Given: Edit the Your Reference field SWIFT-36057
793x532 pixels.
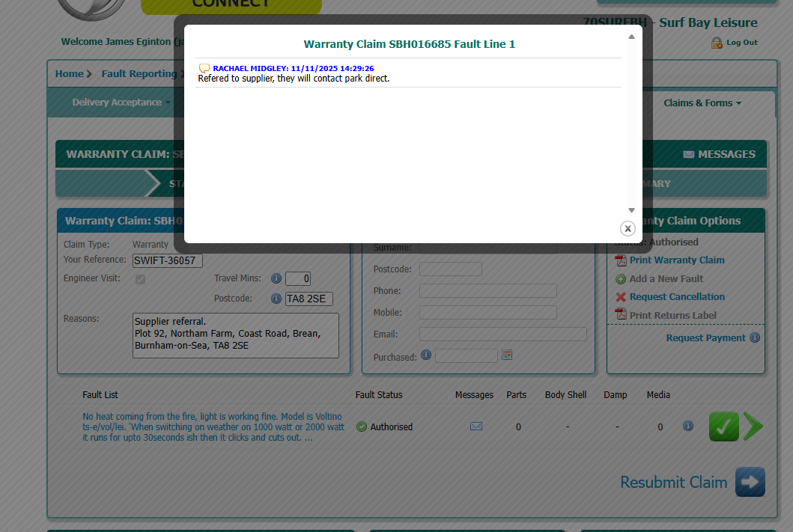Looking at the screenshot, I should [168, 260].
